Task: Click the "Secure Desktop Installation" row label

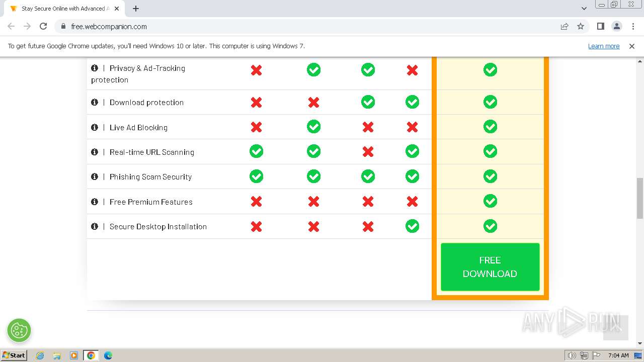Action: [158, 226]
